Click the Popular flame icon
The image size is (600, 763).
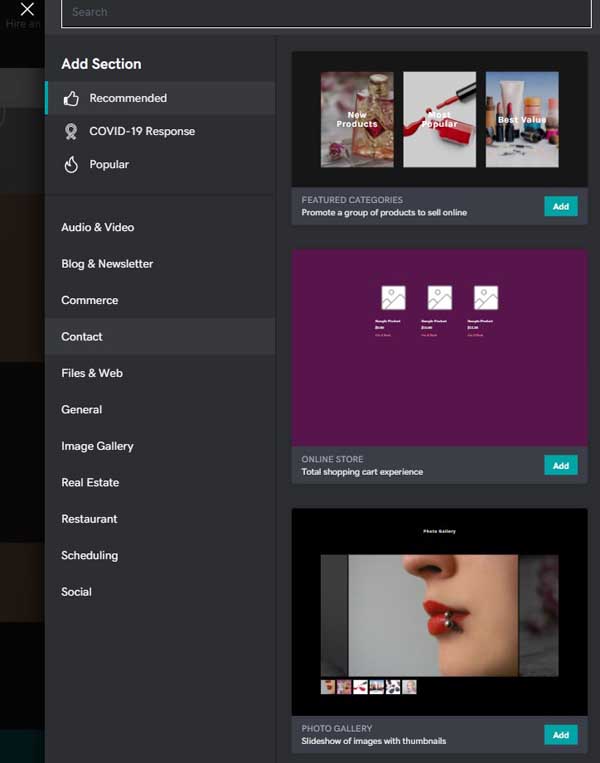[x=71, y=165]
